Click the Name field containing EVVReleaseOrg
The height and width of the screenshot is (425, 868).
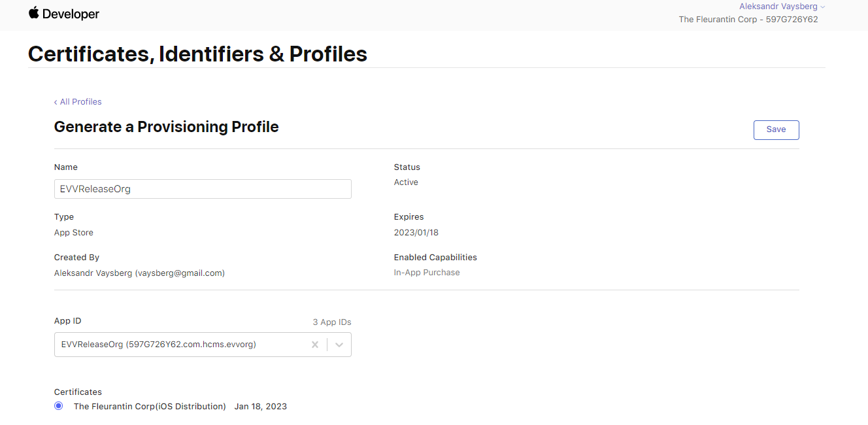click(203, 189)
